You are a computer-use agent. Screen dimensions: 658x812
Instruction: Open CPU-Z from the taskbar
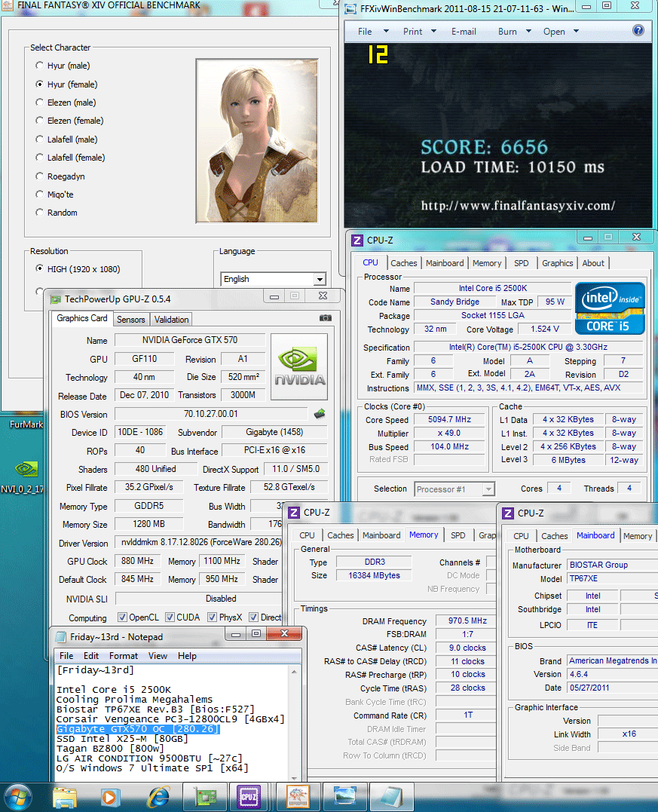coord(249,796)
